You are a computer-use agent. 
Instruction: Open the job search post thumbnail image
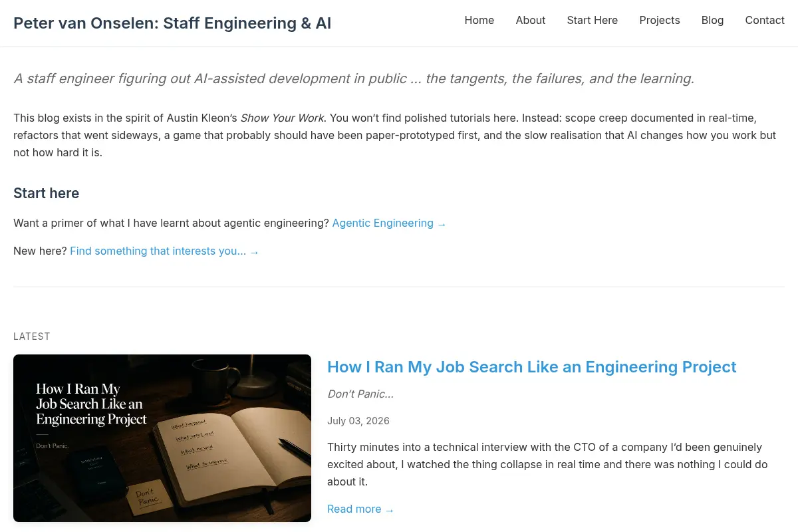162,438
